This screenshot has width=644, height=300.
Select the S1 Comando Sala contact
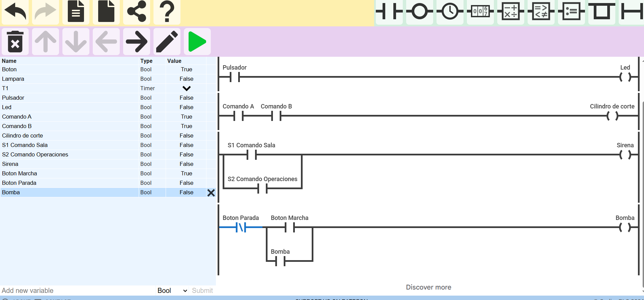click(252, 155)
